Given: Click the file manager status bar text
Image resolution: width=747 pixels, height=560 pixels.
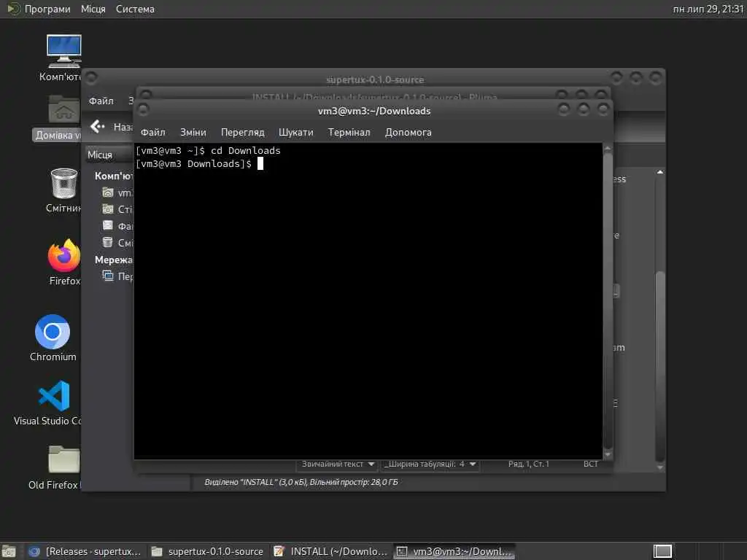Looking at the screenshot, I should (301, 483).
